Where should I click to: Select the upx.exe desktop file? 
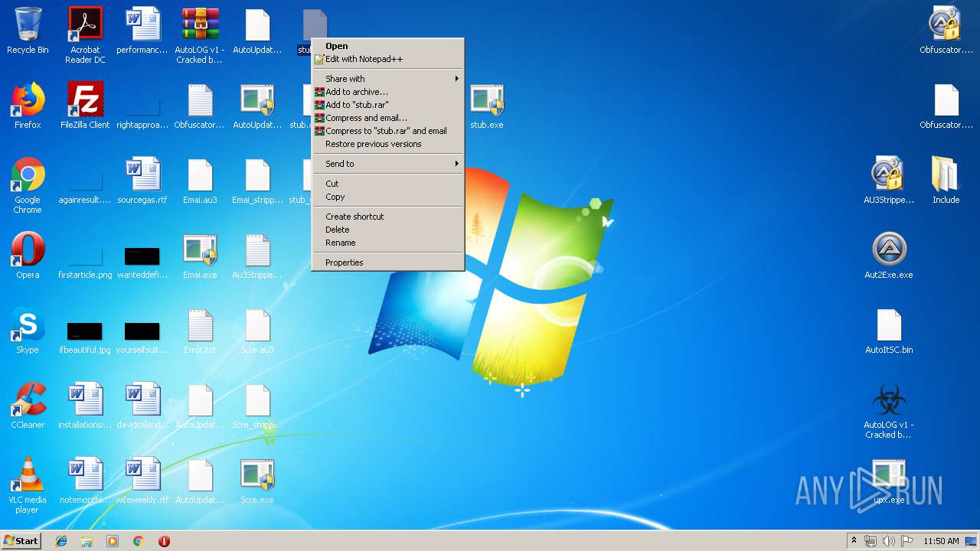[x=889, y=481]
